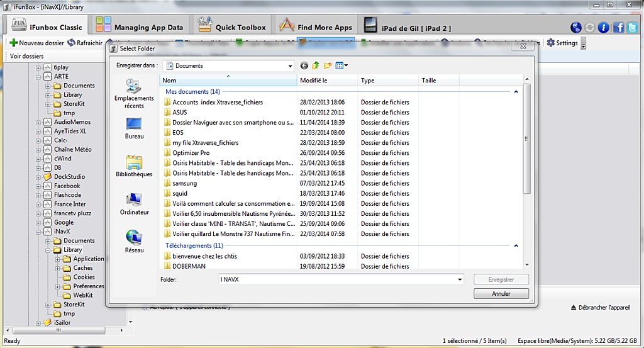The image size is (644, 348).
Task: Open the Twitter icon in header
Action: click(x=633, y=28)
